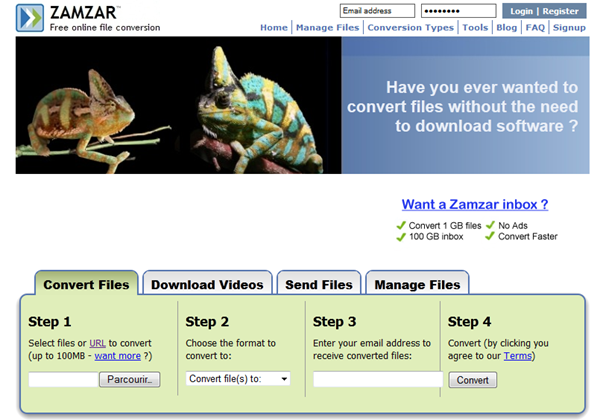Click the 'Have you ever wanted to' banner text
The image size is (600, 420).
(x=482, y=87)
